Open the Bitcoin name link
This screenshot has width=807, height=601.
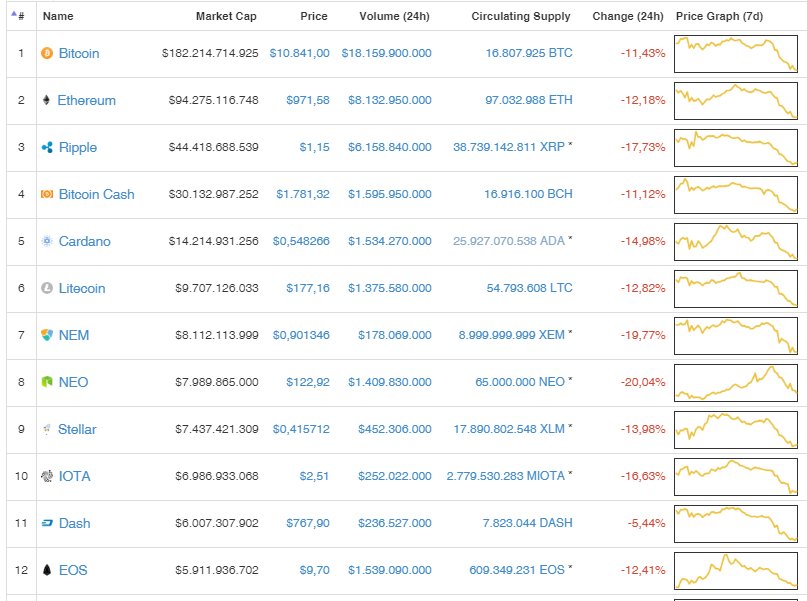(x=79, y=53)
